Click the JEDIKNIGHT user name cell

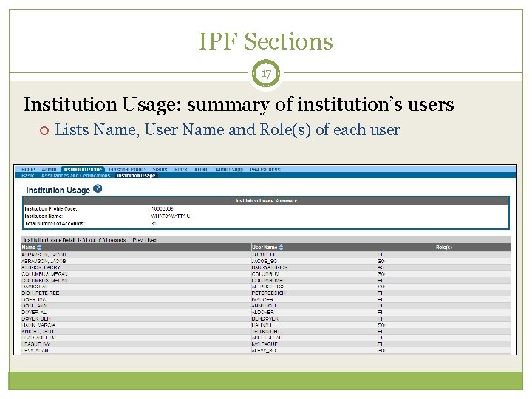(266, 331)
